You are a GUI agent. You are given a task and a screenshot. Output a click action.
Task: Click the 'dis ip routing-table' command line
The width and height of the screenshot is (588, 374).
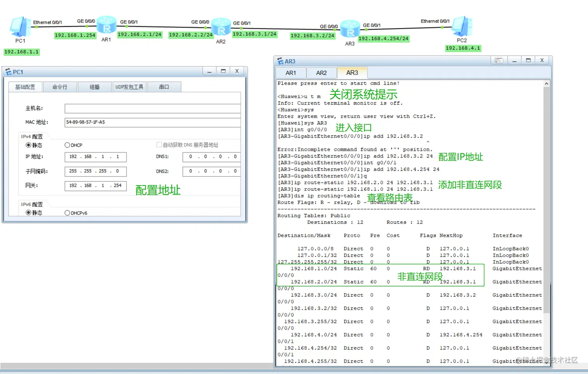point(319,196)
